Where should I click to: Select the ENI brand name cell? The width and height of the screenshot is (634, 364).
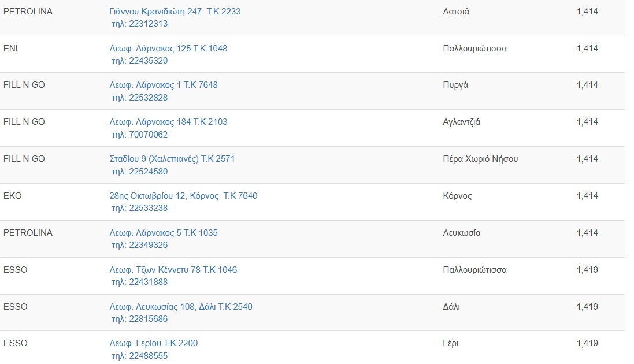point(10,49)
